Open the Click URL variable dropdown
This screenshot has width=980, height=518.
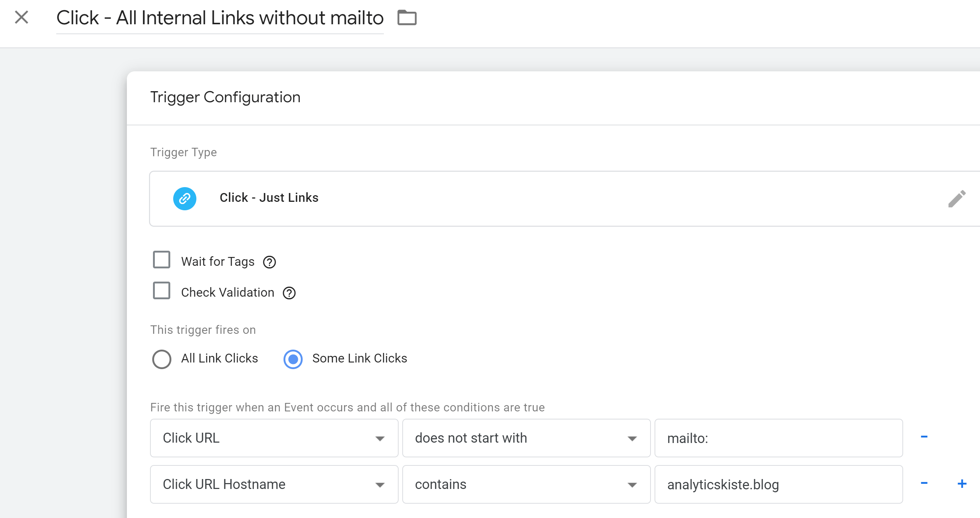coord(274,438)
